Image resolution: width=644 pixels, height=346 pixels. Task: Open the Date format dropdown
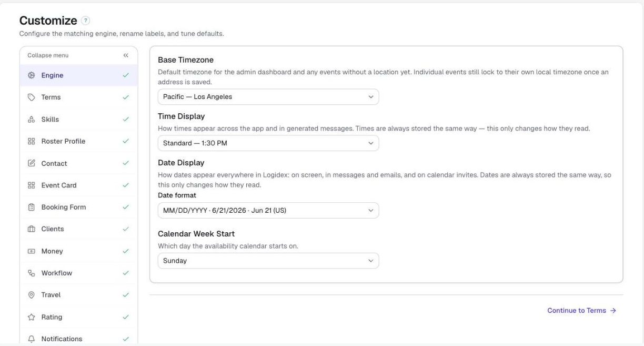pyautogui.click(x=268, y=211)
